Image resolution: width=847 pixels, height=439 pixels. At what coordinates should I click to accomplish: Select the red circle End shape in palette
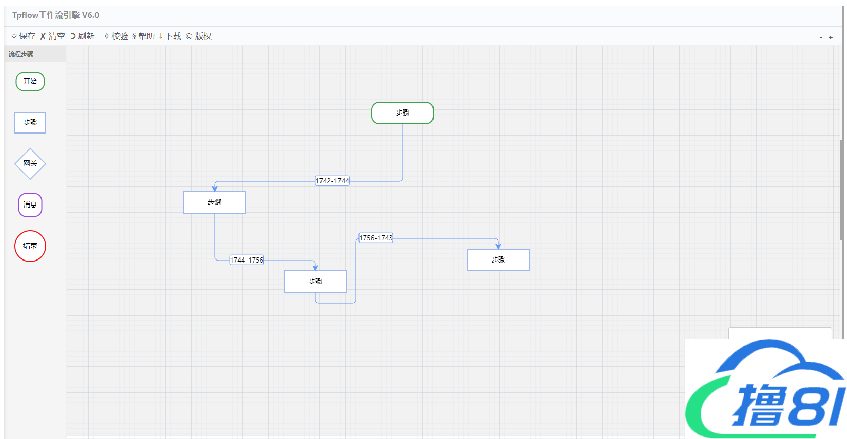tap(30, 245)
